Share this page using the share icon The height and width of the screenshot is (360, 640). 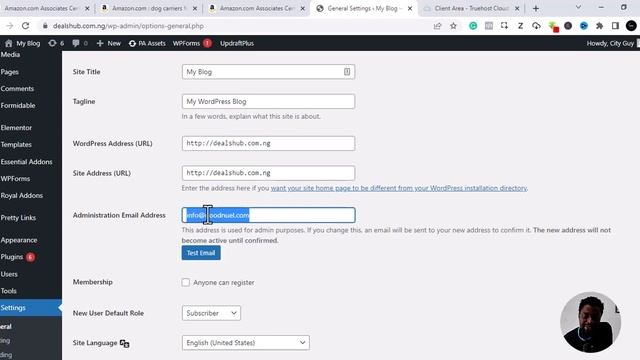[x=438, y=26]
